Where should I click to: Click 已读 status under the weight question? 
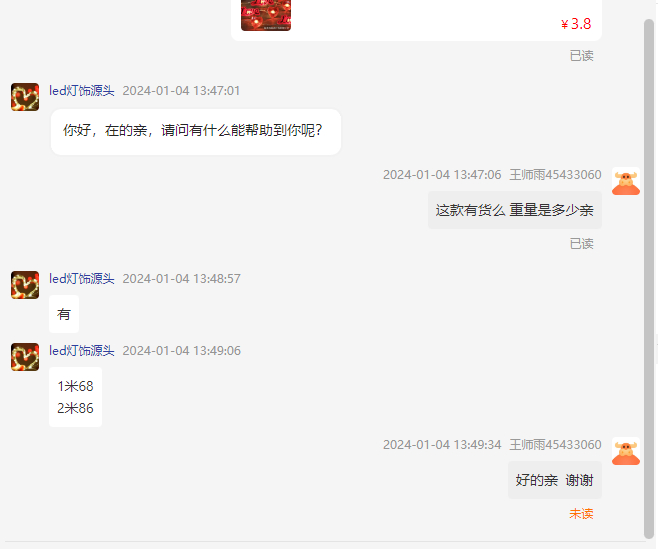[581, 244]
